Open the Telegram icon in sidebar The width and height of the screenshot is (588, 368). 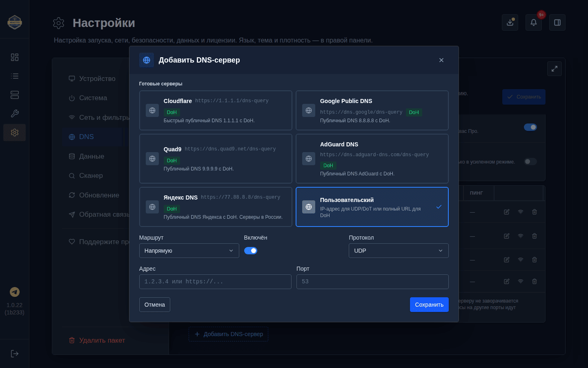[x=15, y=292]
